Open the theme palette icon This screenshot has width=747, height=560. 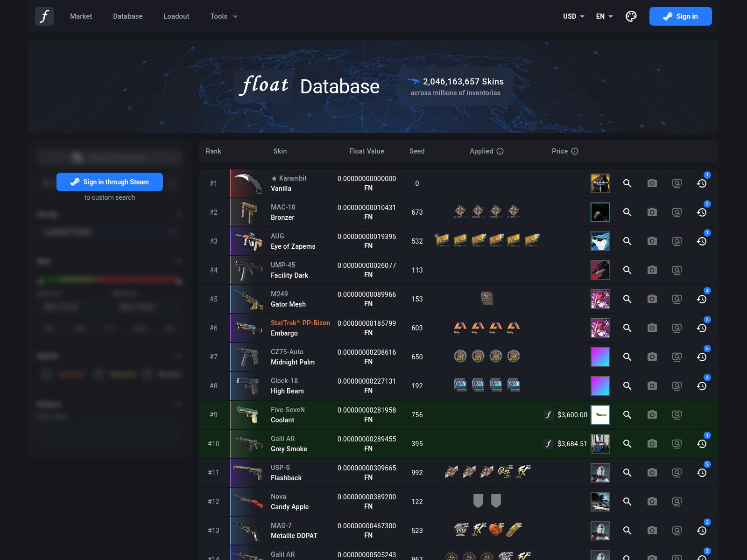pos(631,16)
